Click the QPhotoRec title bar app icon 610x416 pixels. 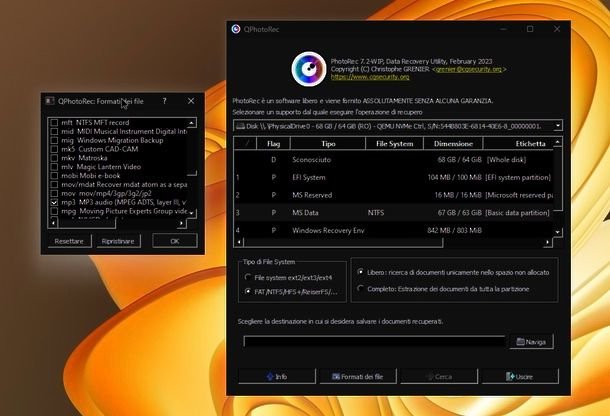click(236, 29)
